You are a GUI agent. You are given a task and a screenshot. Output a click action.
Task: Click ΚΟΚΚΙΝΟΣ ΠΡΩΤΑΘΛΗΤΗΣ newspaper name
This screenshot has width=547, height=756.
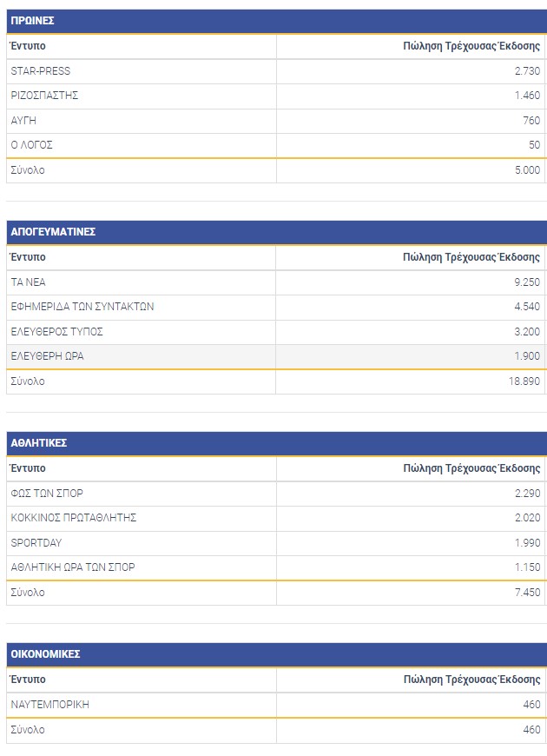coord(74,518)
